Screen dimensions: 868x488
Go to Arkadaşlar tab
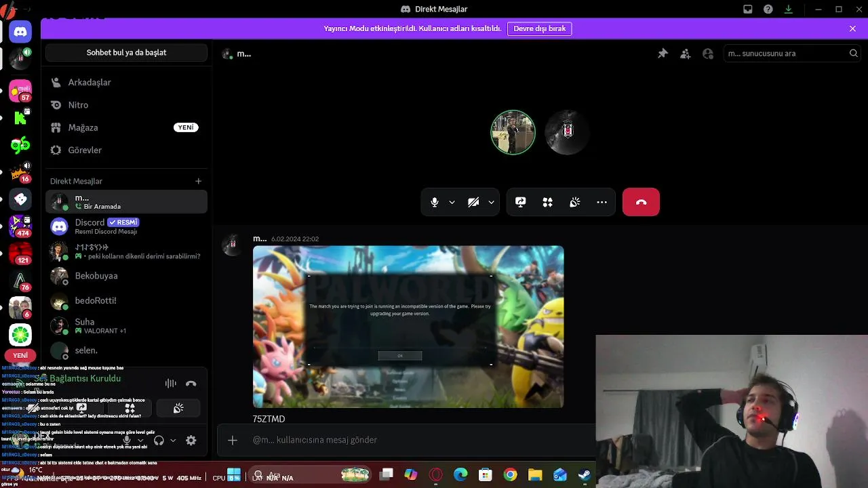pyautogui.click(x=126, y=82)
